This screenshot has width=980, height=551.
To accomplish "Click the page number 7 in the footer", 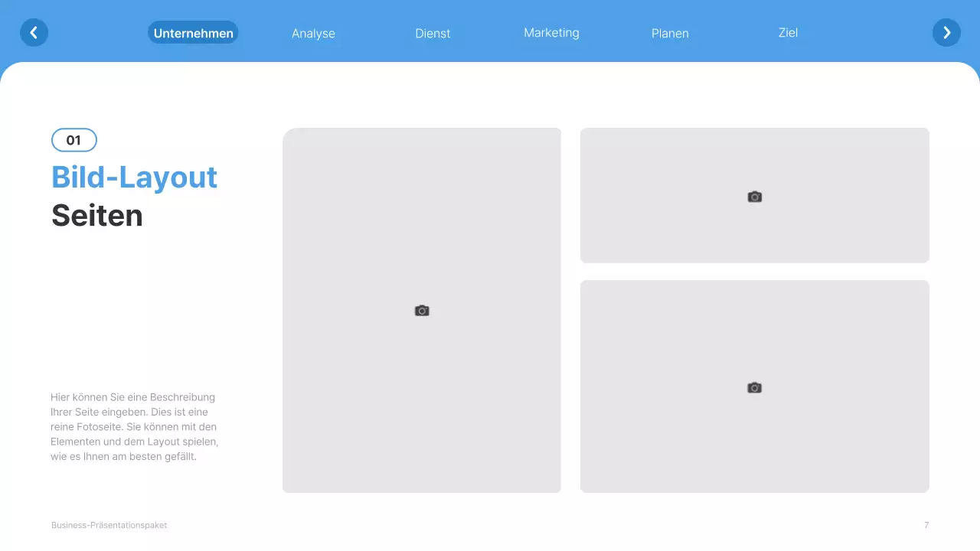I will (926, 525).
